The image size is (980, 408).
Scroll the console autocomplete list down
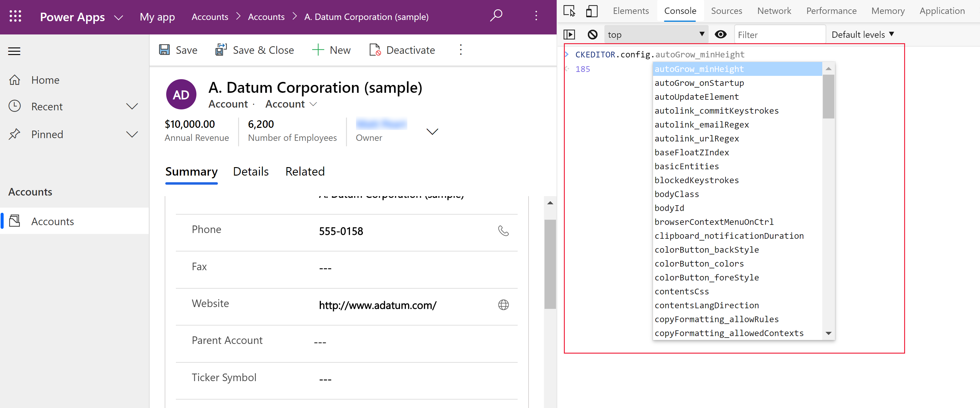click(829, 334)
